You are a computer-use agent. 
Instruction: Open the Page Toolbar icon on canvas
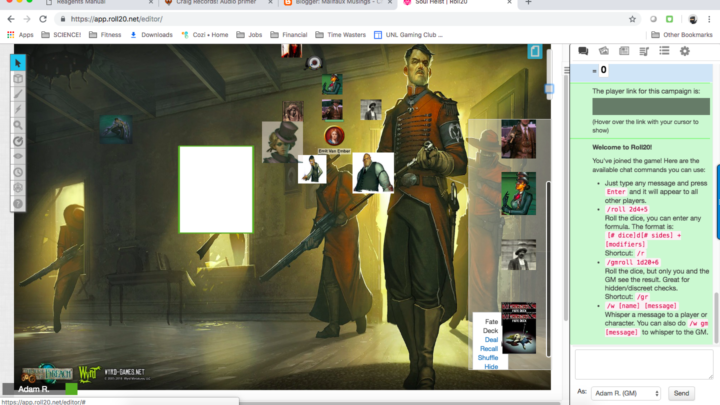pyautogui.click(x=535, y=51)
